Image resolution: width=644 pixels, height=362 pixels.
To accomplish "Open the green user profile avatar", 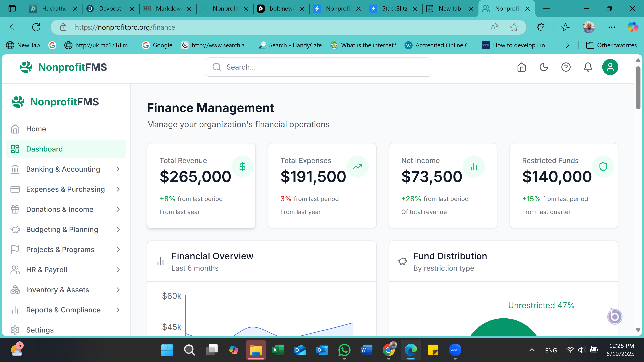I will tap(610, 67).
